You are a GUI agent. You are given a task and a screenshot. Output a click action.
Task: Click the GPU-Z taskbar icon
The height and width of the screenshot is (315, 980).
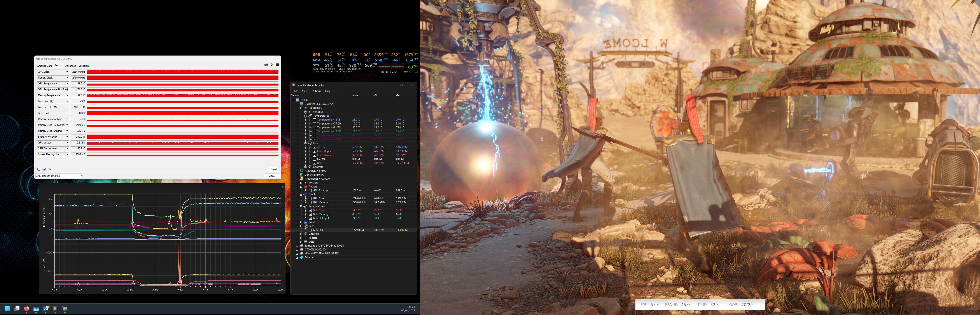point(65,308)
